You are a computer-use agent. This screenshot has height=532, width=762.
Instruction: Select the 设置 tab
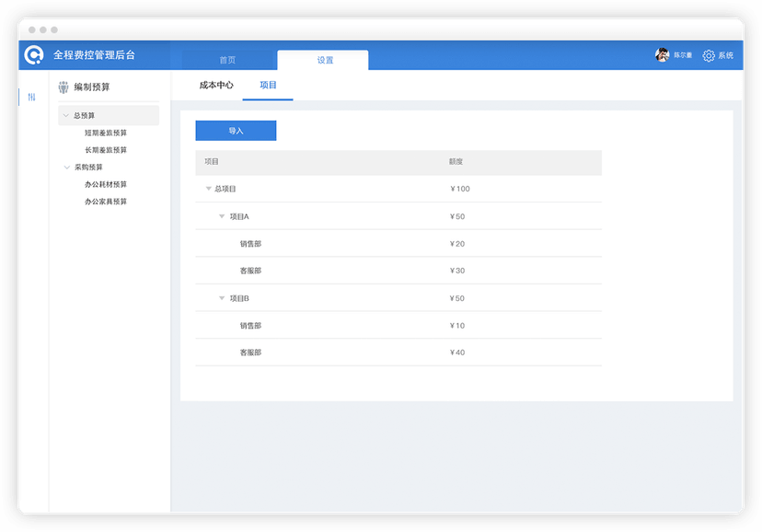click(x=325, y=60)
